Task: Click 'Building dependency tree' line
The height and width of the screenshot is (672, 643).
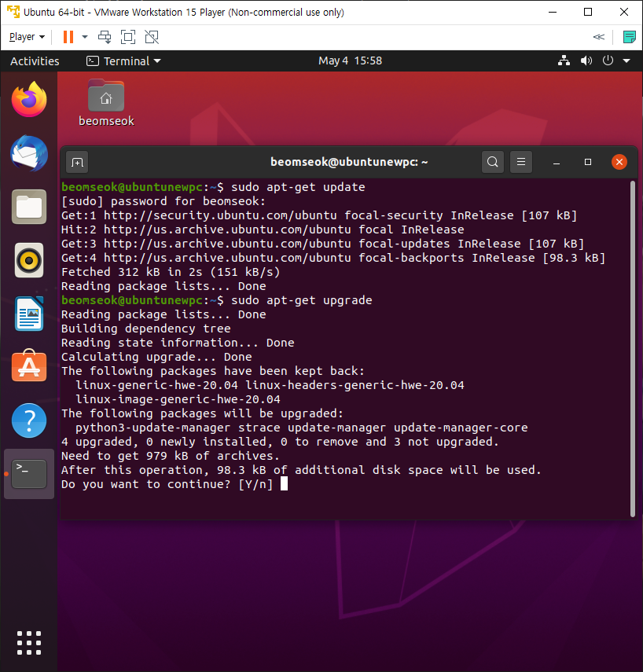Action: pyautogui.click(x=145, y=329)
